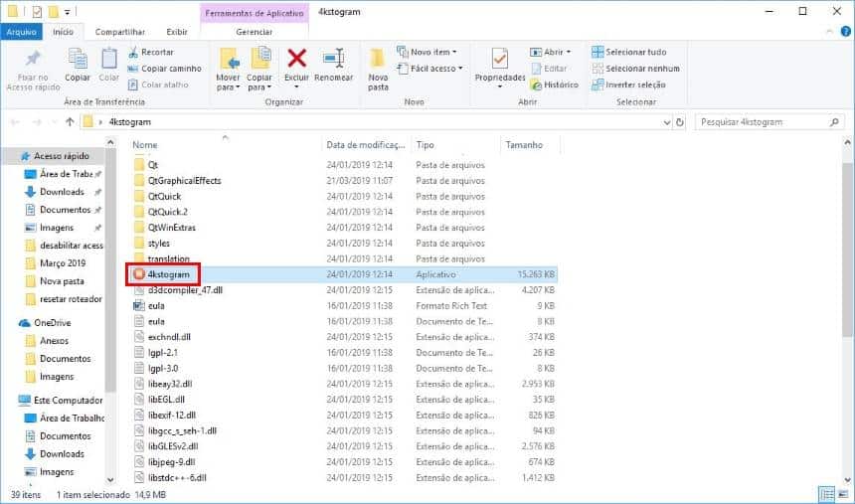Switch to the Gerenciar tab

[x=255, y=32]
